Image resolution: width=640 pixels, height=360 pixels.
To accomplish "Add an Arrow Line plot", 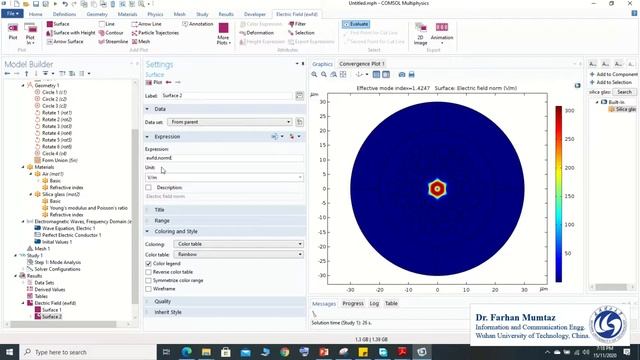I will tap(146, 24).
